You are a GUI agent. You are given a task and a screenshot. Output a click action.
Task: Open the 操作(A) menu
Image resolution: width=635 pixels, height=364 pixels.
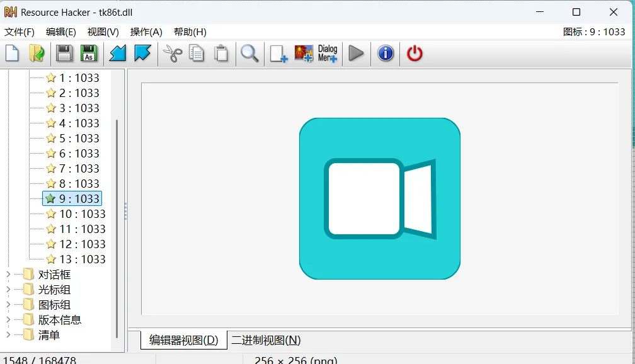pos(146,32)
